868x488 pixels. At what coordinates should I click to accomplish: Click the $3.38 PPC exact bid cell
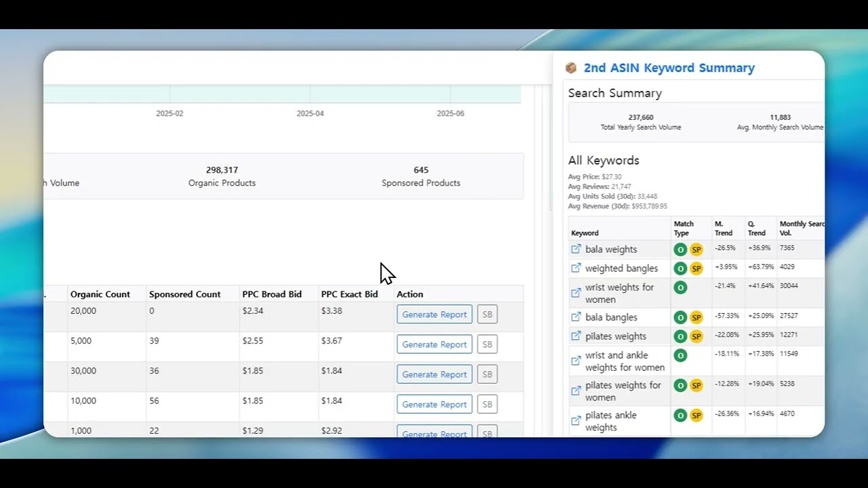[332, 311]
